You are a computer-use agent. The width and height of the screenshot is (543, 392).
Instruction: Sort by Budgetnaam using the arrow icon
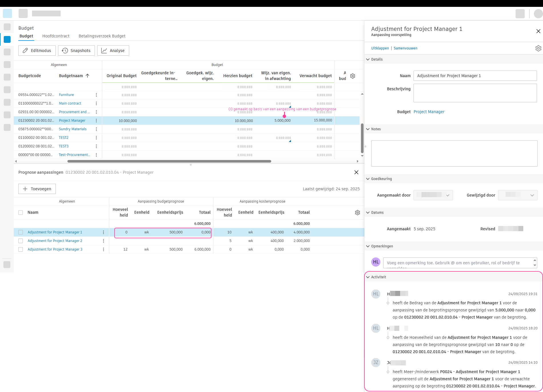click(87, 76)
